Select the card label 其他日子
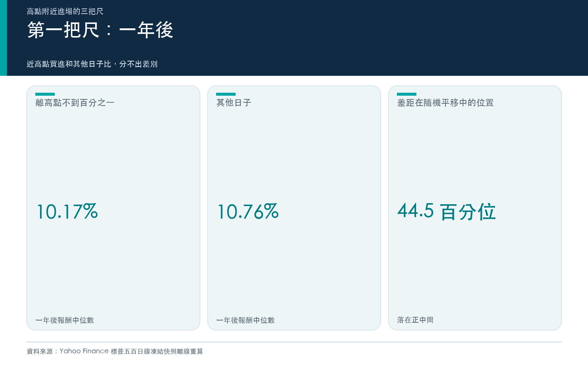 234,103
